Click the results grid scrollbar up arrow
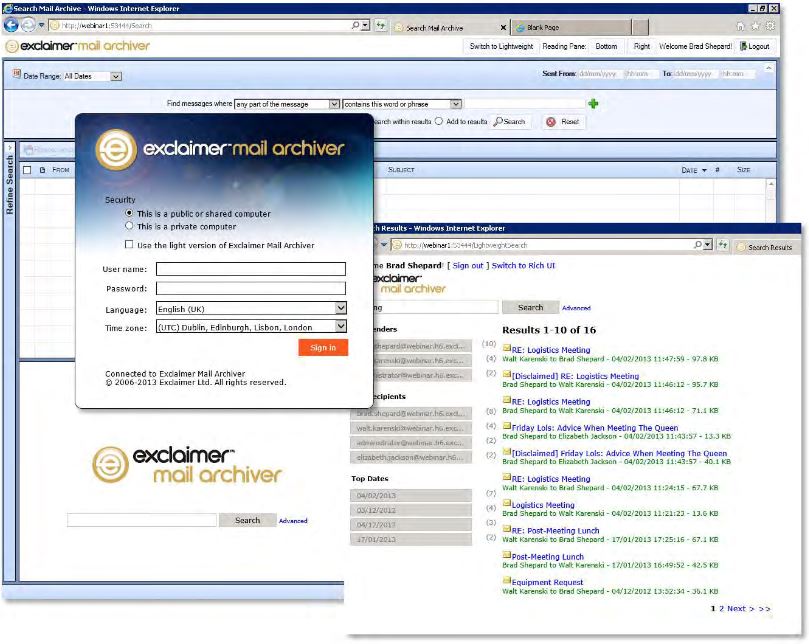Screen dimensions: 809x644 click(771, 184)
